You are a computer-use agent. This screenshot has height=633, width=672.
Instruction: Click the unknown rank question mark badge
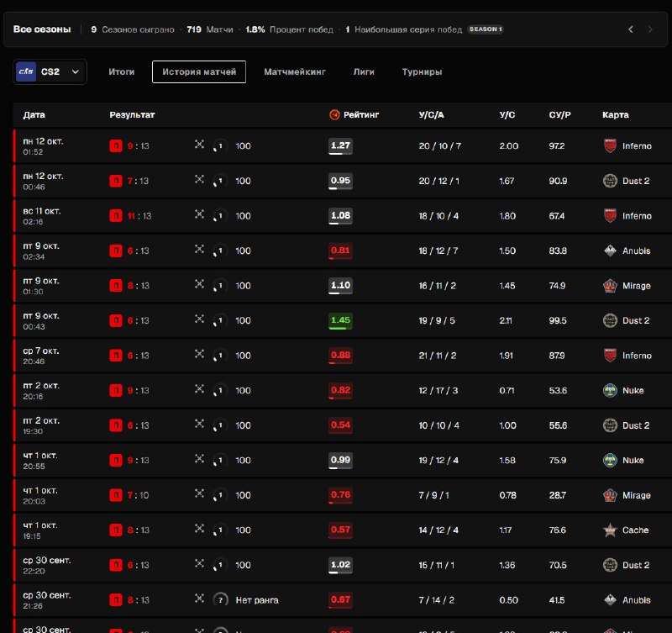coord(220,599)
